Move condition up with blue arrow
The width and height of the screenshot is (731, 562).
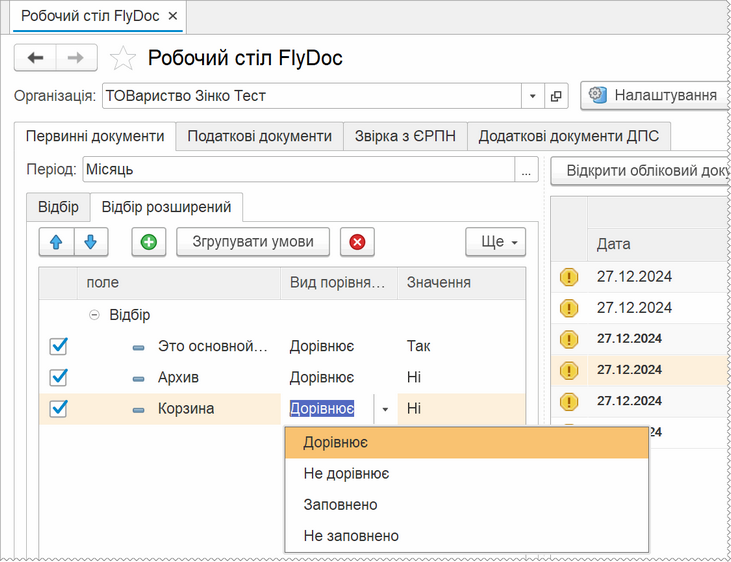pyautogui.click(x=56, y=242)
